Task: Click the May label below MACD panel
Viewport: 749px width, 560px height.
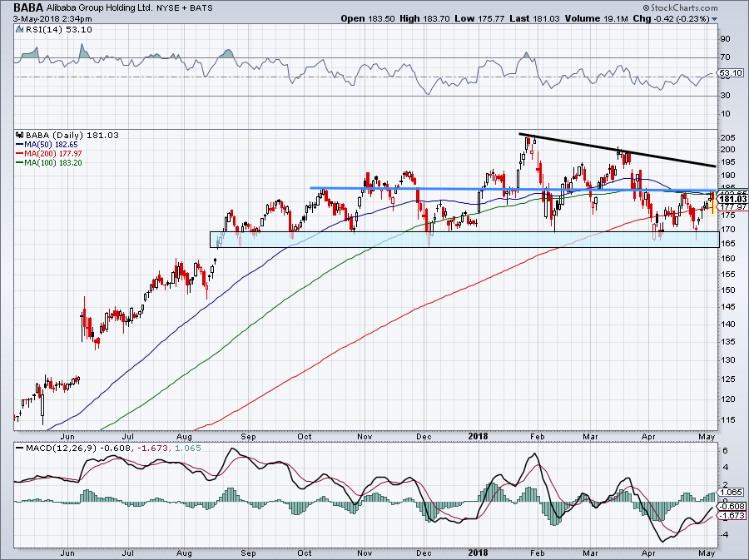Action: (707, 553)
